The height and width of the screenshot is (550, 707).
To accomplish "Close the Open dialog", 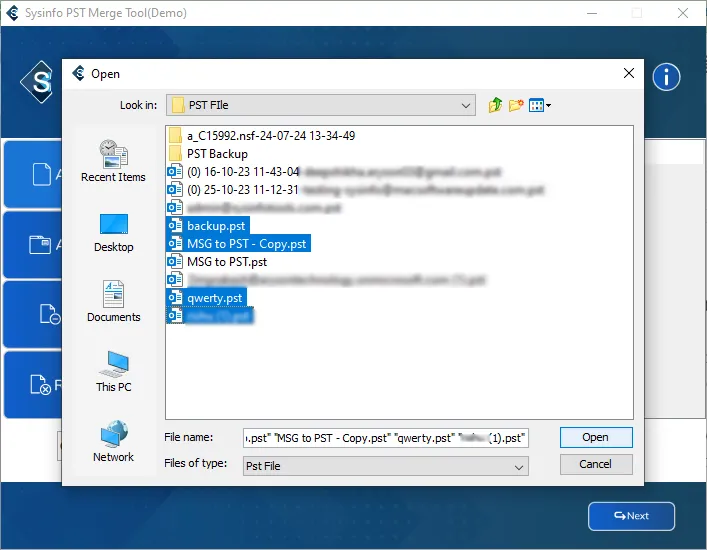I will (629, 73).
